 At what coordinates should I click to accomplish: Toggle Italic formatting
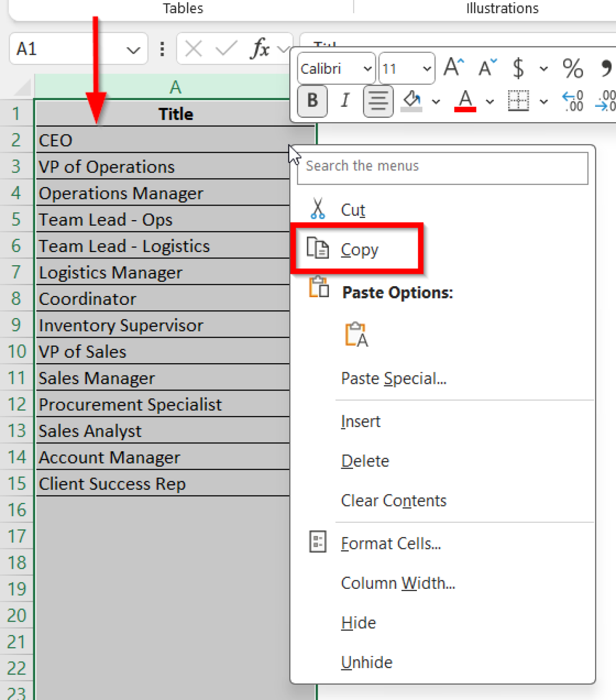pyautogui.click(x=344, y=101)
